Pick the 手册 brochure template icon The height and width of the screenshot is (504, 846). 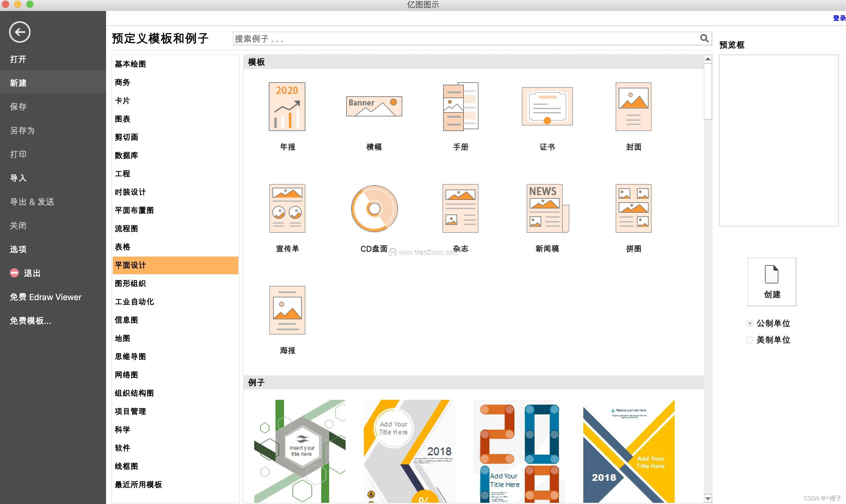(460, 107)
